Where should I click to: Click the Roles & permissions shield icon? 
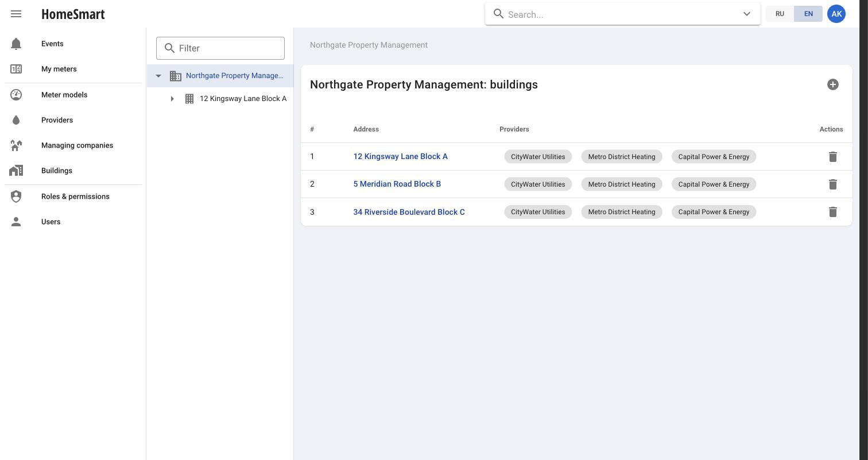click(x=16, y=196)
